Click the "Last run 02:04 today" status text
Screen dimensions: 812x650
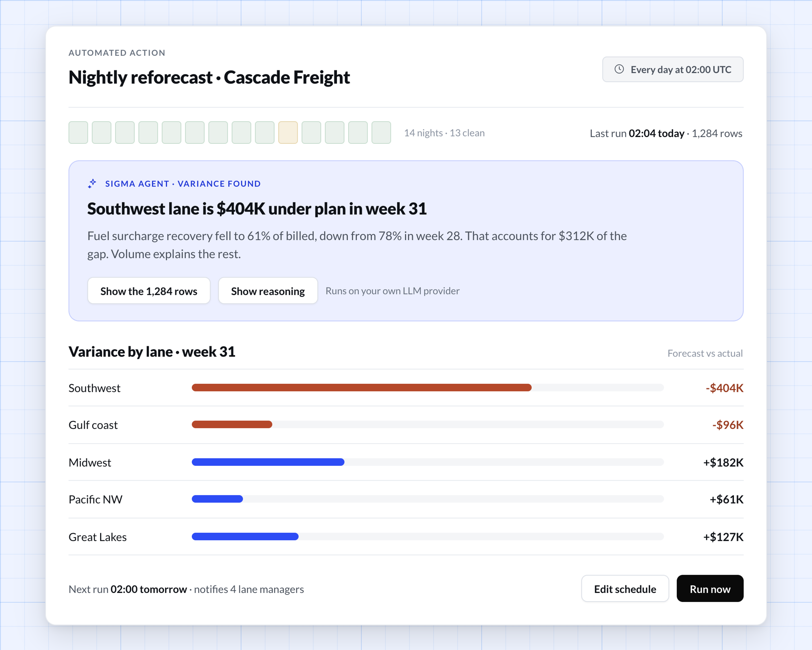[637, 133]
